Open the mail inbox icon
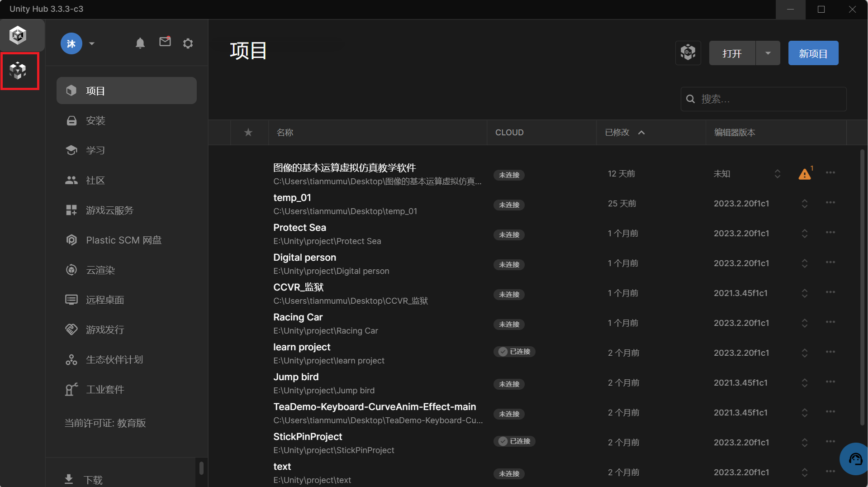Image resolution: width=868 pixels, height=487 pixels. pyautogui.click(x=165, y=42)
